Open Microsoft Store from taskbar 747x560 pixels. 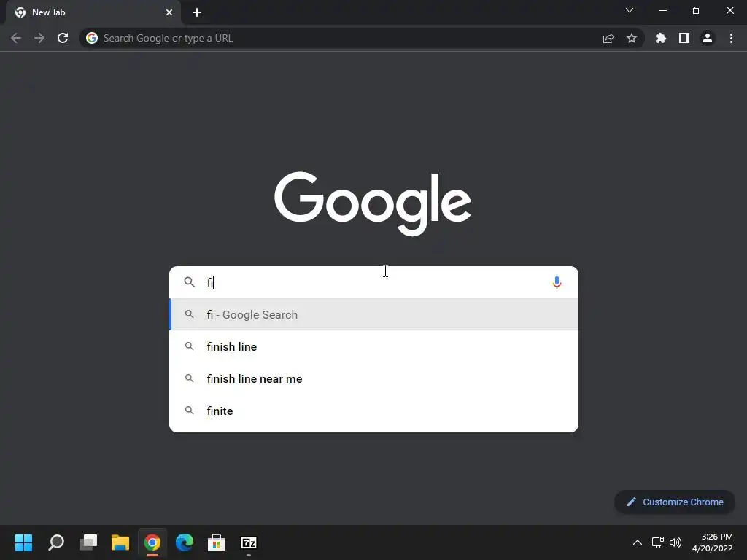pyautogui.click(x=216, y=542)
